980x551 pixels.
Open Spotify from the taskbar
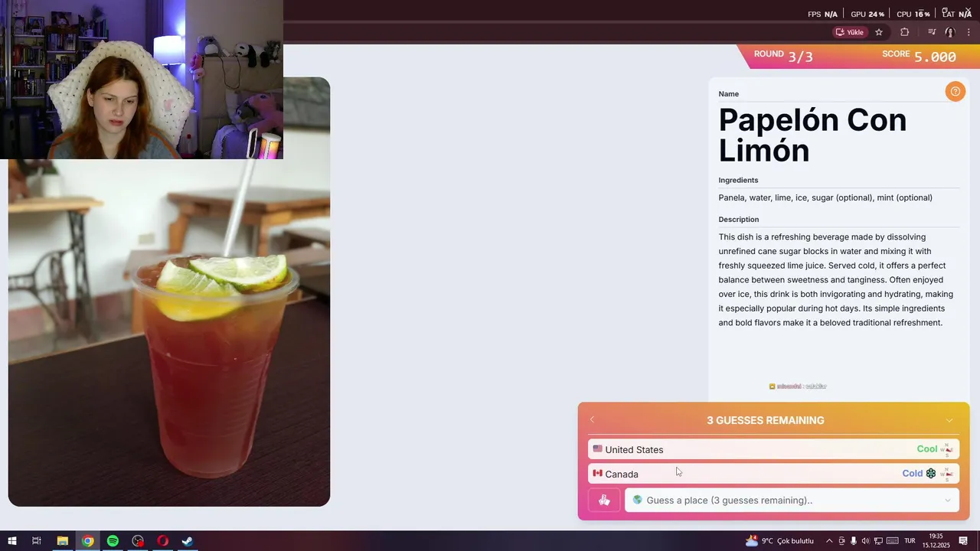tap(113, 541)
